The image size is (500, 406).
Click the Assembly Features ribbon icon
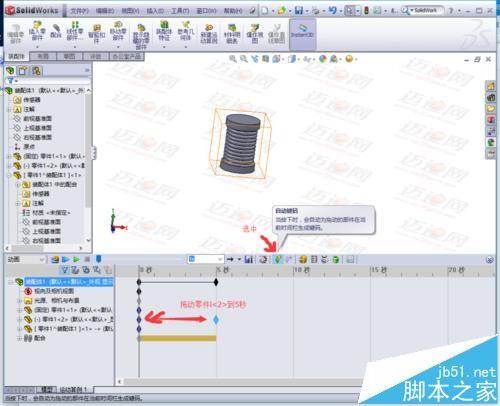164,31
